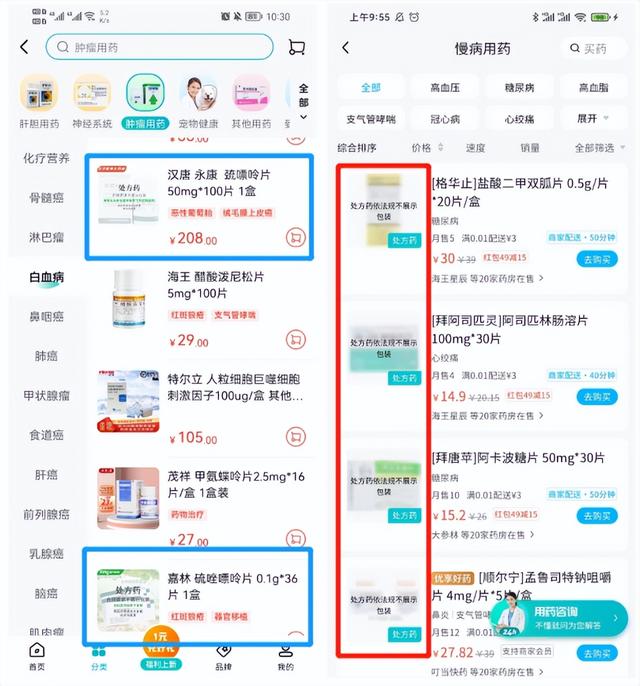Open 海王星辰 等20家药房在售 link under 格华止
Image resolution: width=640 pixels, height=686 pixels.
488,279
